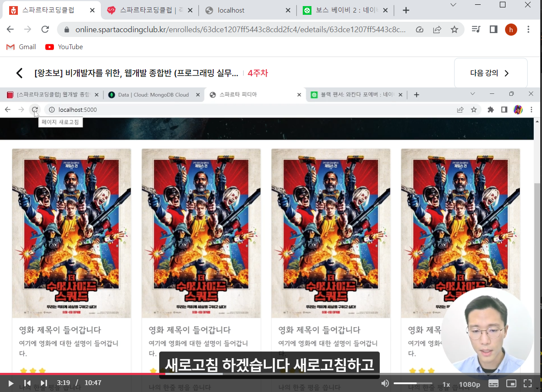
Task: Click the video time display 3:19 / 10:47
Action: pyautogui.click(x=79, y=383)
